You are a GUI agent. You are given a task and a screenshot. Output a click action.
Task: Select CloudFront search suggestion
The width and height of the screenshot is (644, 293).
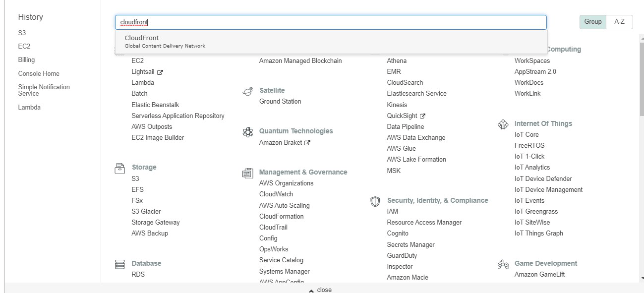pyautogui.click(x=331, y=42)
